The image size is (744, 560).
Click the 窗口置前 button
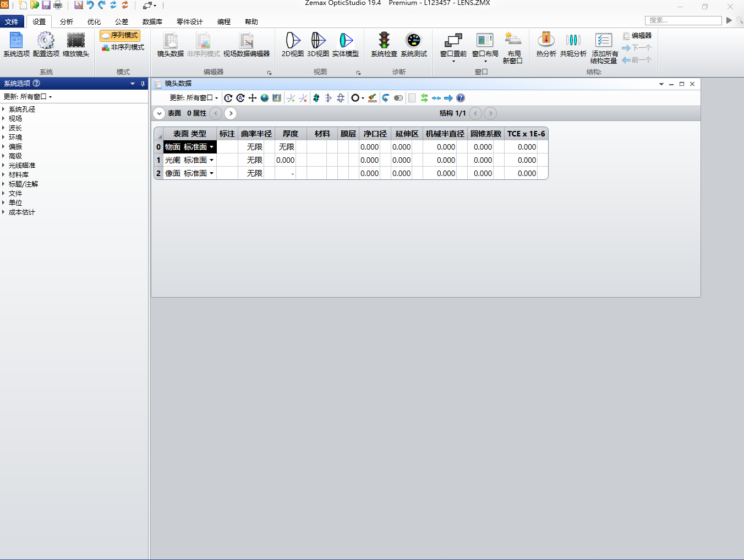click(x=453, y=44)
